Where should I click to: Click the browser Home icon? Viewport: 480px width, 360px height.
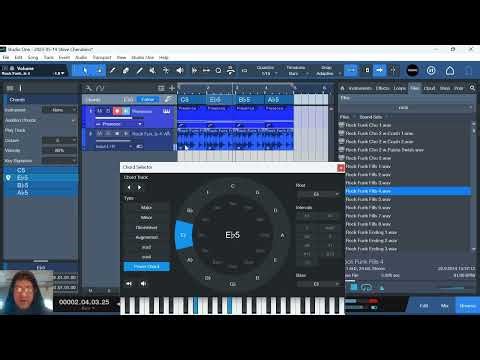[342, 88]
